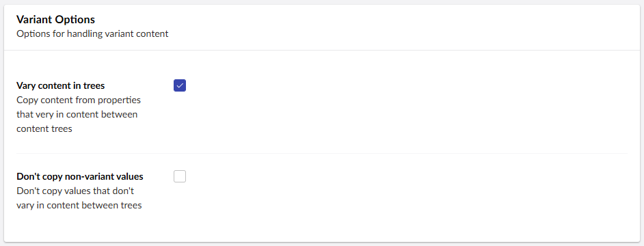This screenshot has width=644, height=246.
Task: Click the white checkmark icon in the blue box
Action: point(180,85)
